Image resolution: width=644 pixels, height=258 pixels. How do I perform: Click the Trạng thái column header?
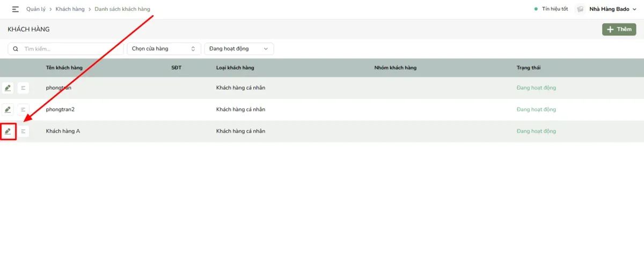click(529, 68)
